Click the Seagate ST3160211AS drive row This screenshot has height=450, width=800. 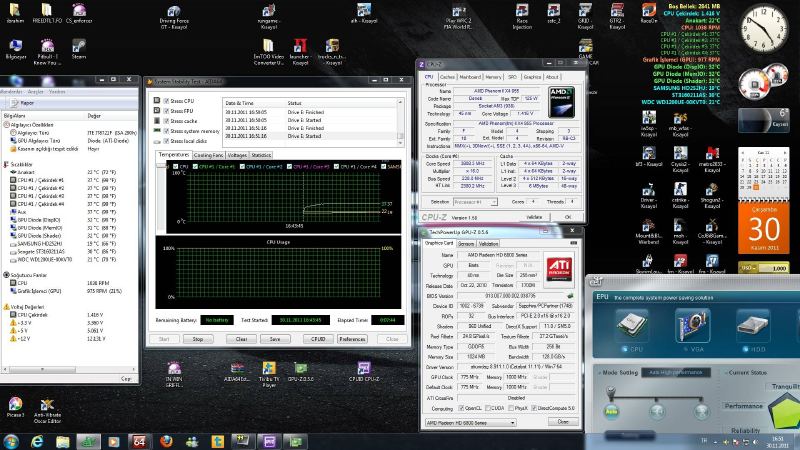click(69, 252)
